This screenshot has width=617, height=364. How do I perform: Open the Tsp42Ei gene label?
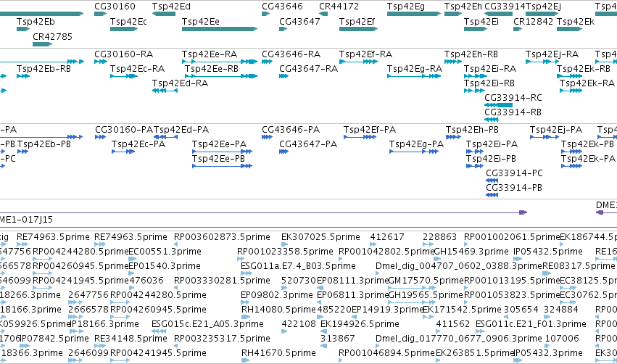[x=481, y=21]
